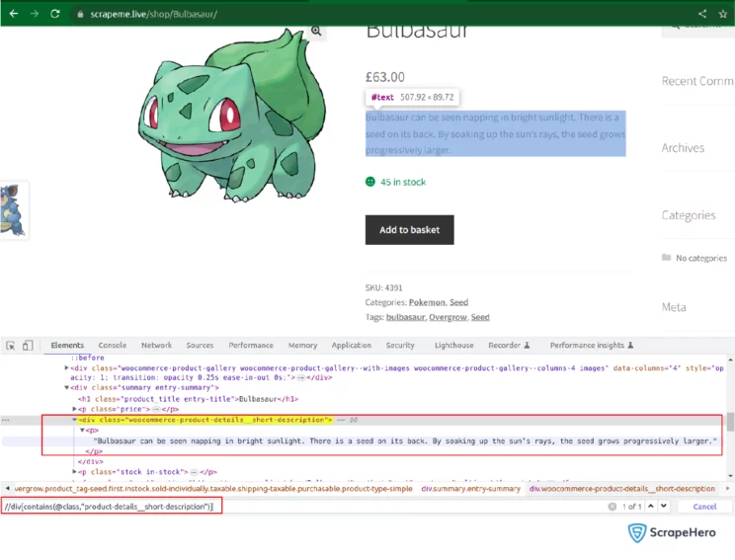Open the Seed tag link
Viewport: 735px width, 560px height.
(480, 317)
